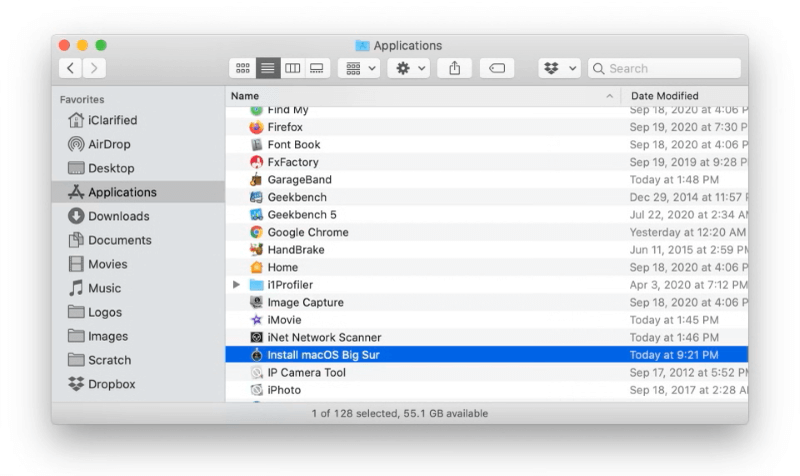Click the Scratch folder icon

(76, 360)
